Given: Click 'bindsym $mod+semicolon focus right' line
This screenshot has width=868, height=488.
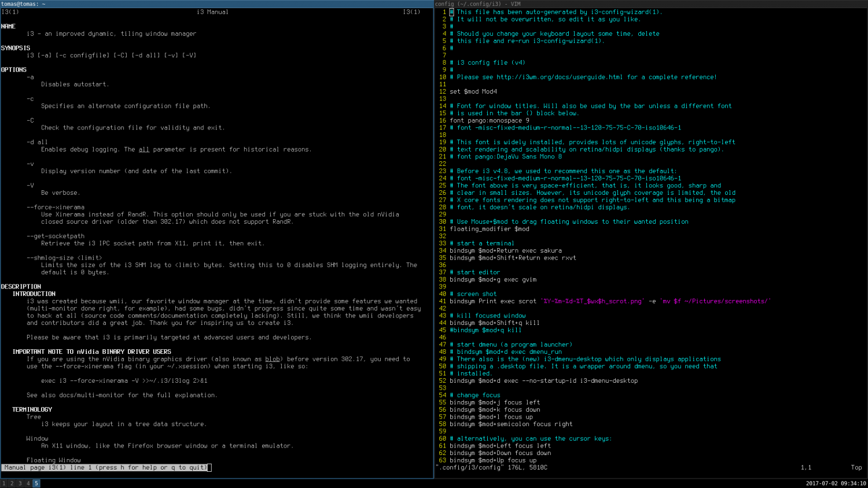Looking at the screenshot, I should pyautogui.click(x=512, y=424).
